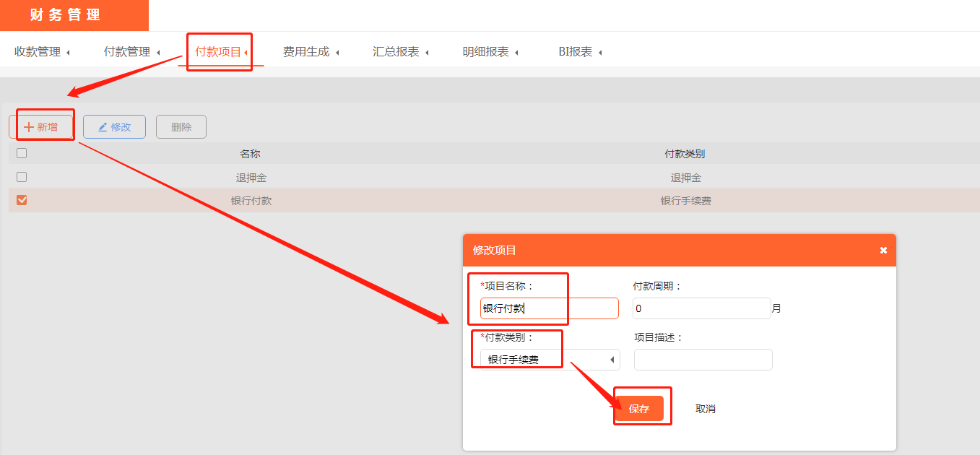This screenshot has width=980, height=455.
Task: Save the project with 保存 button
Action: coord(639,409)
